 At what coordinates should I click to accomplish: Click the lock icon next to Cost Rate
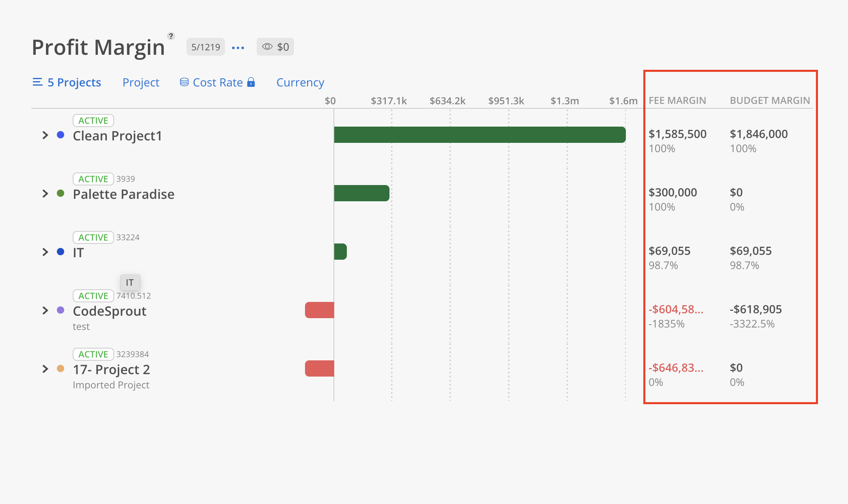251,82
